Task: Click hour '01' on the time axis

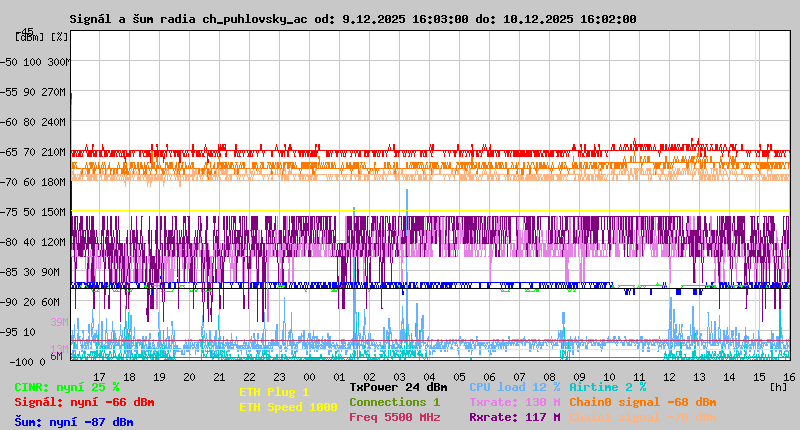Action: 339,377
